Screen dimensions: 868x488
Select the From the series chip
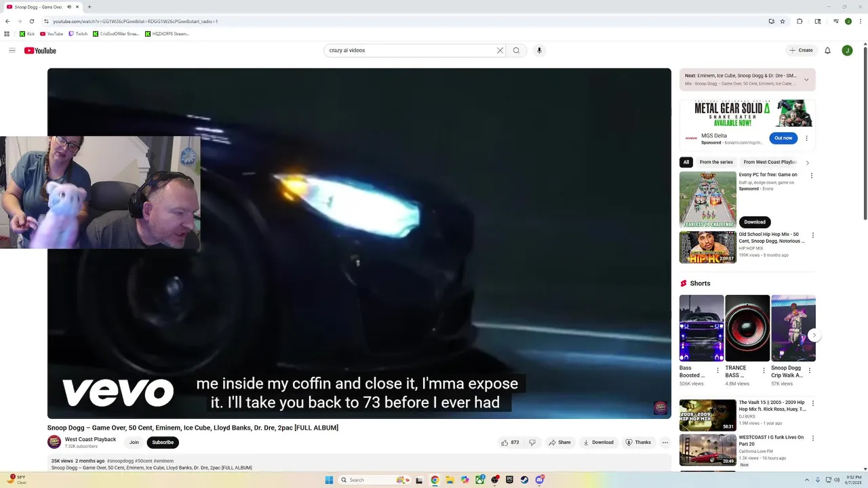point(716,162)
